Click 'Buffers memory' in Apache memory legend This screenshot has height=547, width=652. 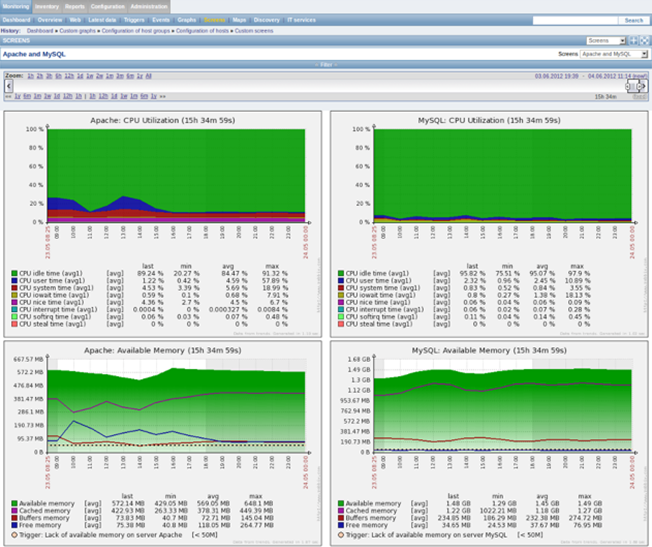point(44,518)
